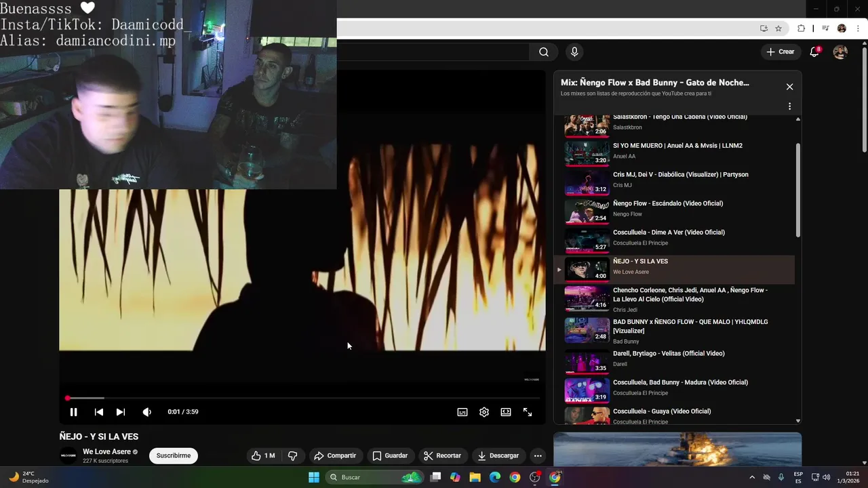Click the mix playlist scrollbar

click(798, 190)
